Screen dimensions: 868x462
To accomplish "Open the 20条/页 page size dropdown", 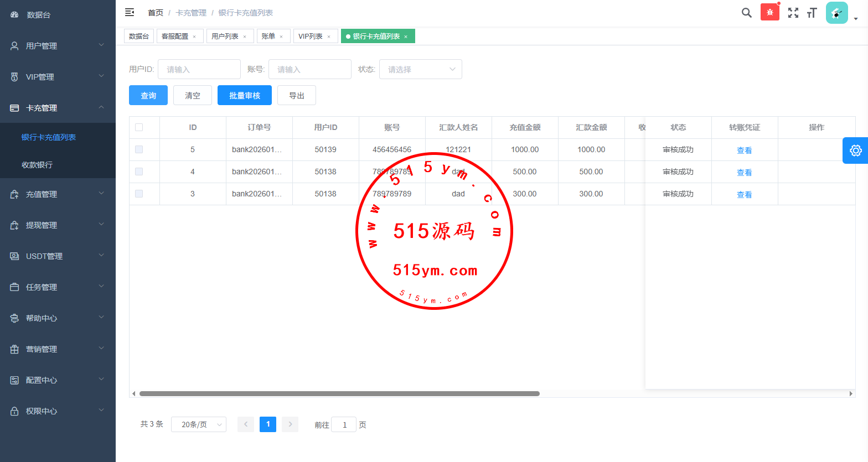I will click(x=199, y=424).
